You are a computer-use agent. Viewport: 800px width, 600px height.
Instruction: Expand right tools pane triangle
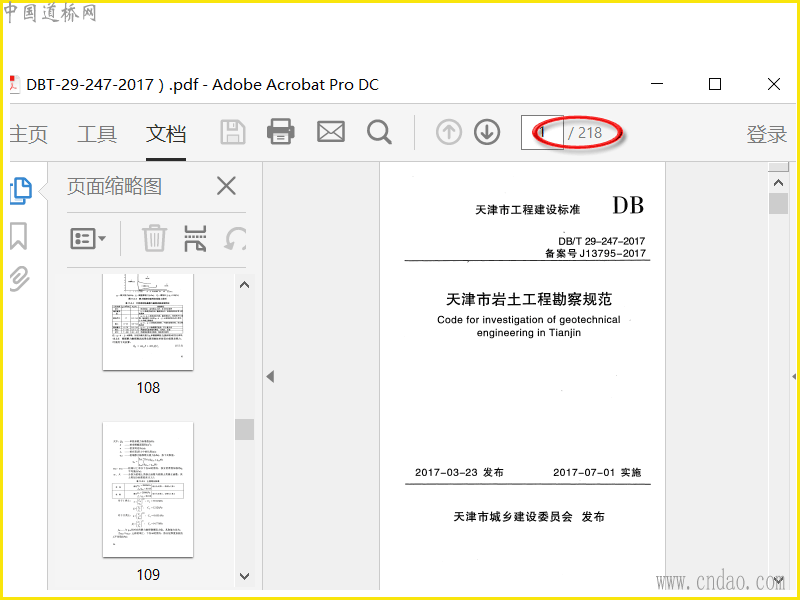794,377
